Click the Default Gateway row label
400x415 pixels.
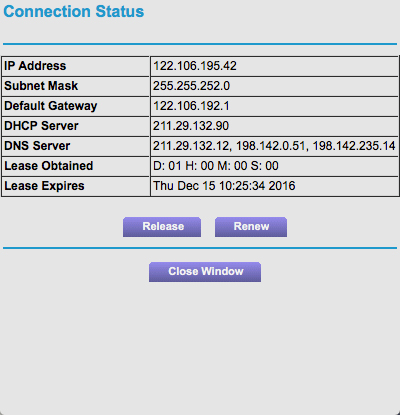click(51, 106)
